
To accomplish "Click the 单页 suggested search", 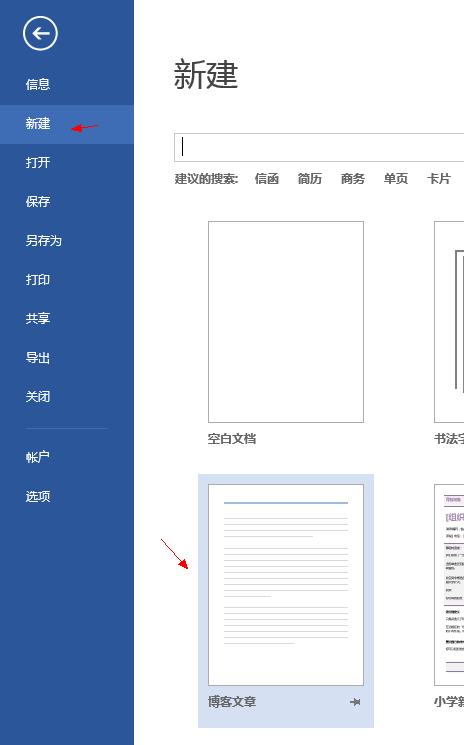I will tap(396, 179).
